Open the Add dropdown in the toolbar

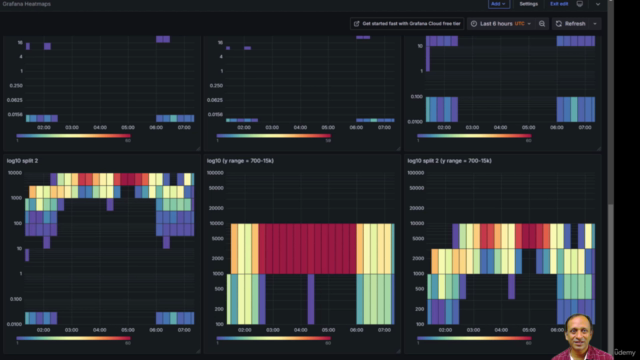coord(498,4)
